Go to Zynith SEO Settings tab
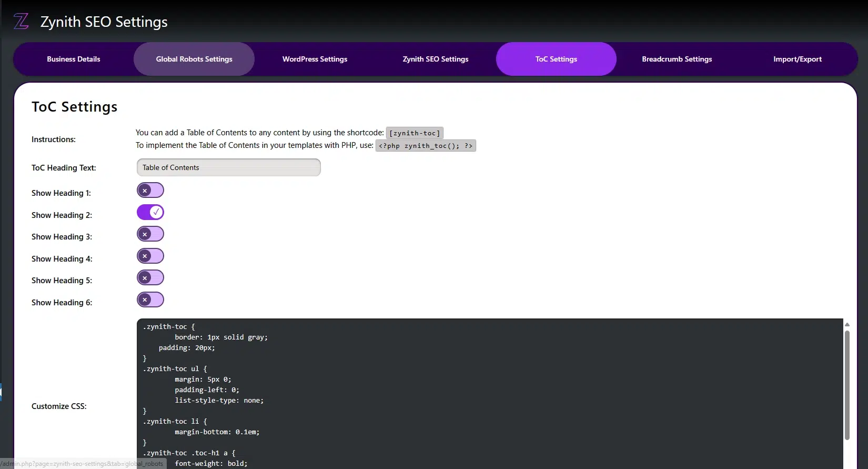868x469 pixels. (x=436, y=59)
